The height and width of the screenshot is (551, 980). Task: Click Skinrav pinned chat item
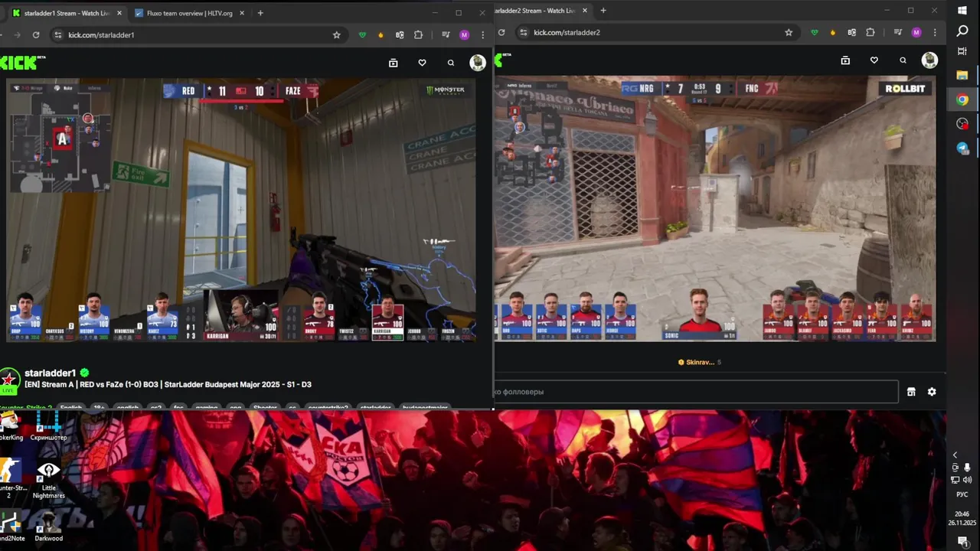point(700,362)
